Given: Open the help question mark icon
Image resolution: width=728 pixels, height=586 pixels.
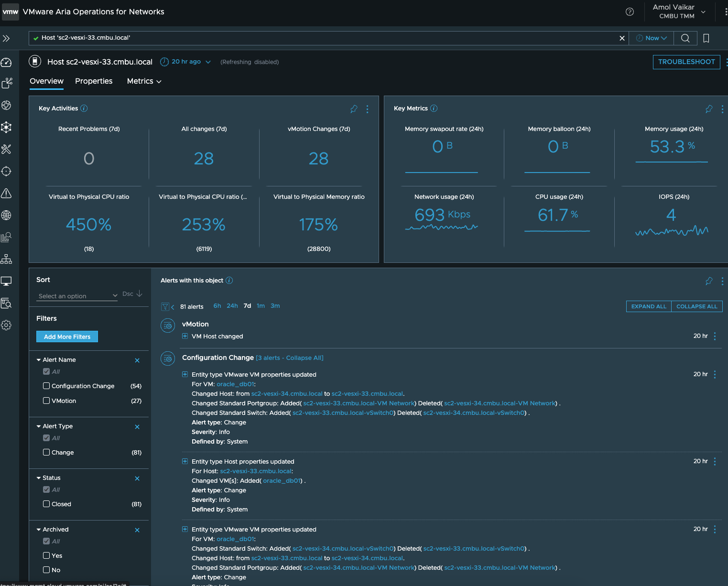Looking at the screenshot, I should pyautogui.click(x=630, y=12).
